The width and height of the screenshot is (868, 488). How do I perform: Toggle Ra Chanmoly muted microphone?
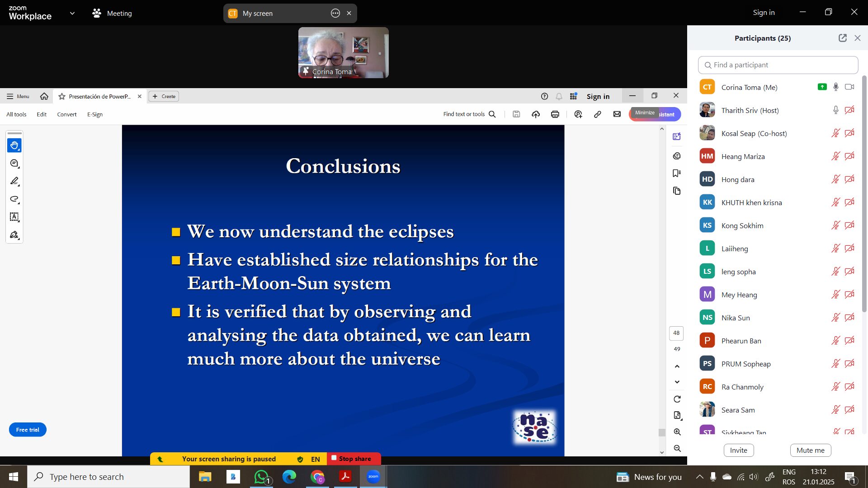click(836, 386)
